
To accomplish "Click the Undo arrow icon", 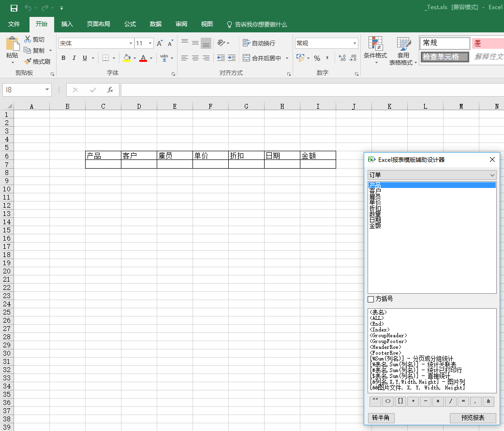I will [x=28, y=8].
